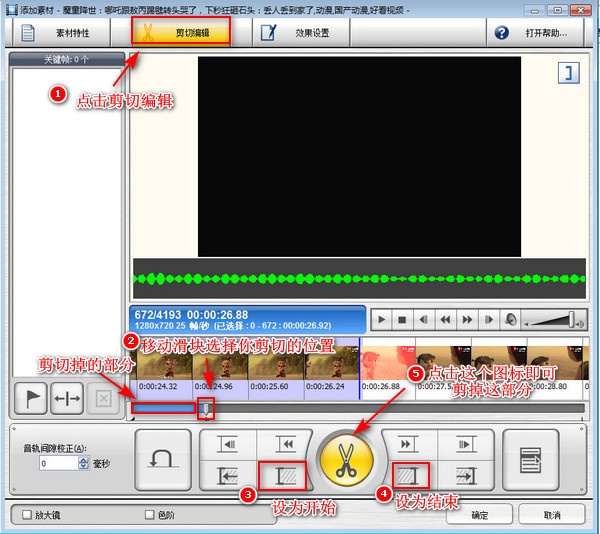Minimize the 添加素材 window
The height and width of the screenshot is (534, 600).
pos(535,10)
